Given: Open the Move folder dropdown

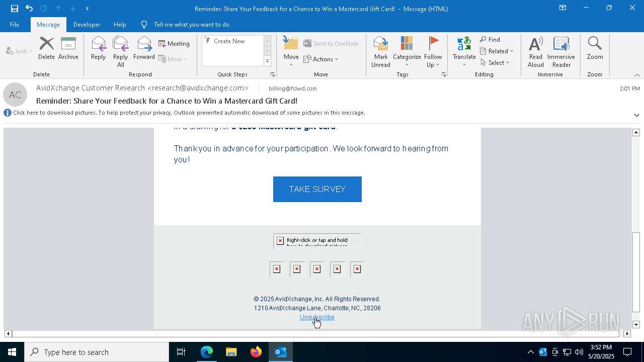Looking at the screenshot, I should pos(291,52).
